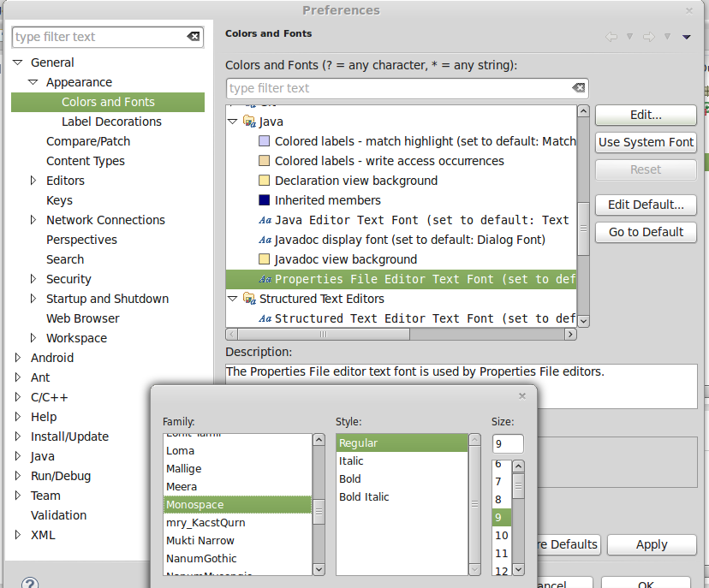The height and width of the screenshot is (588, 709).
Task: Go back to previous preference page
Action: [611, 37]
